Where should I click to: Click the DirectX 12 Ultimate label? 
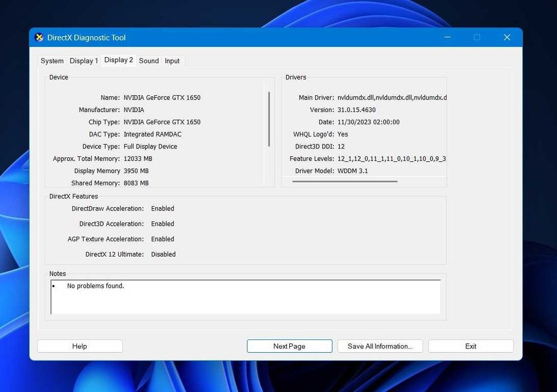[114, 254]
